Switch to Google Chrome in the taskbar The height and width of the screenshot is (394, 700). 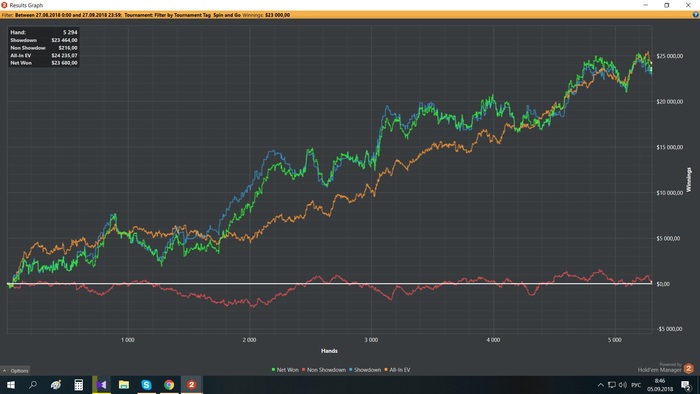coord(169,385)
